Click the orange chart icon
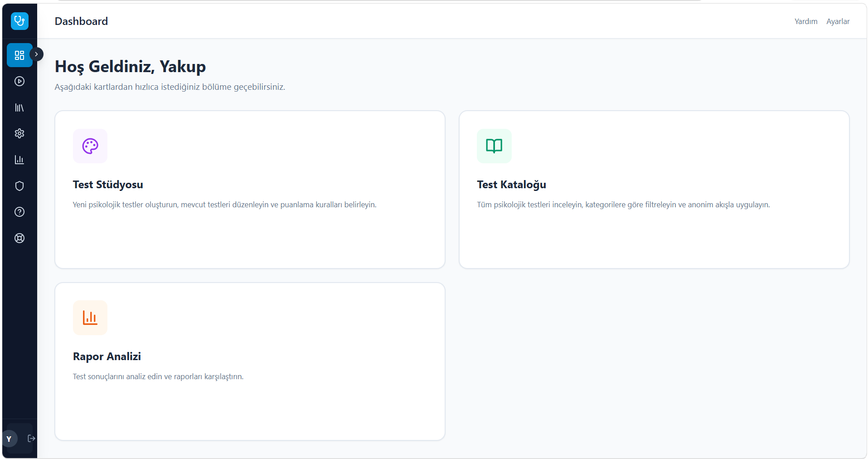 point(90,317)
